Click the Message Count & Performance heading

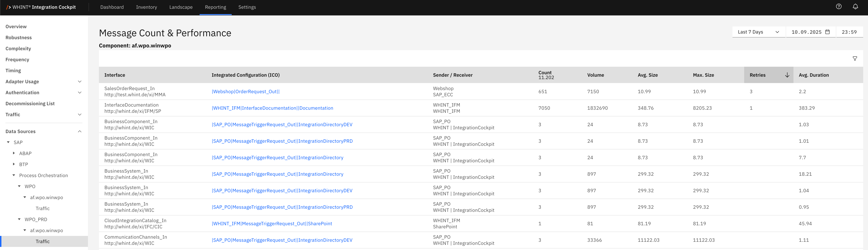[x=165, y=33]
